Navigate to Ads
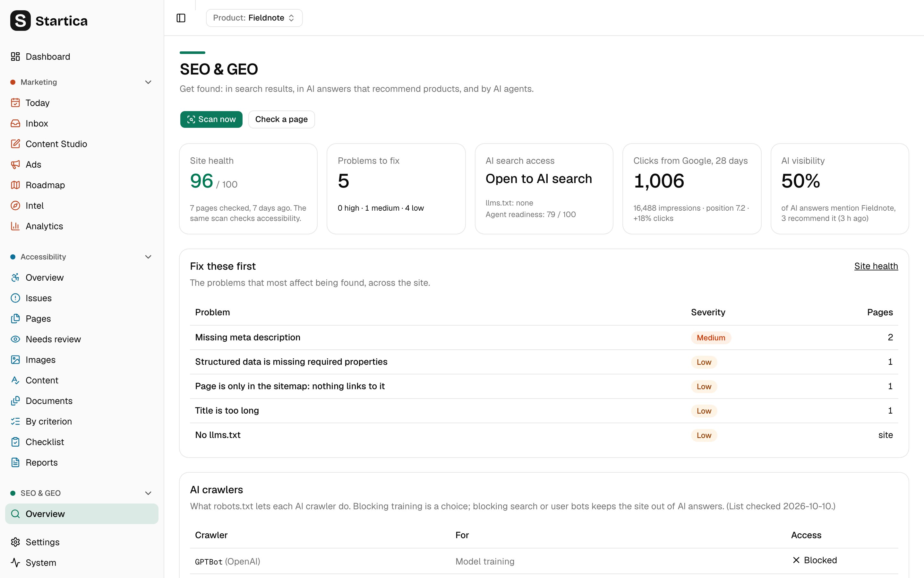The height and width of the screenshot is (578, 924). click(82, 164)
